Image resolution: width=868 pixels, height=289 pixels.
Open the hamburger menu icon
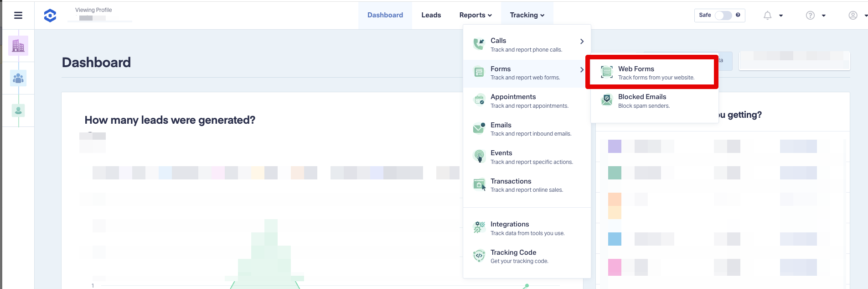[x=18, y=16]
